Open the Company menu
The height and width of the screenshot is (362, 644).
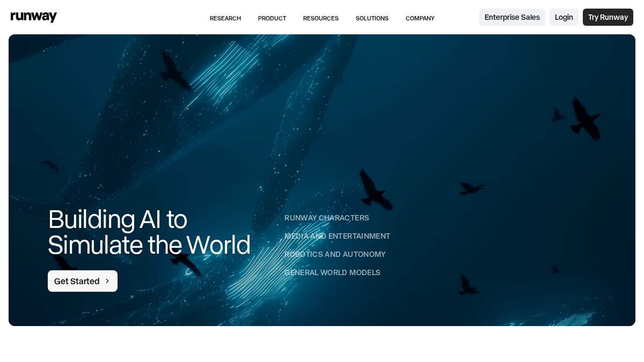420,18
